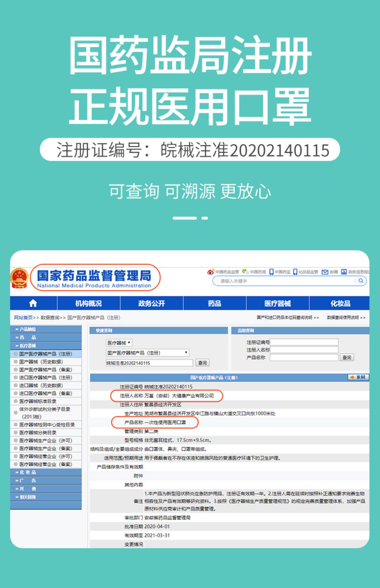
Task: Click 安徽省药品监督管理局 approval department text
Action: click(x=167, y=518)
